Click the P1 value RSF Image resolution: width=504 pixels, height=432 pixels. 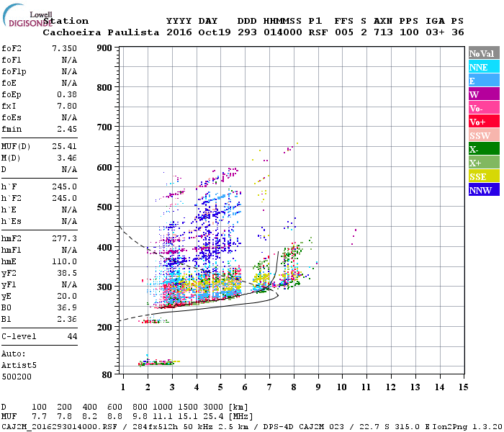pyautogui.click(x=318, y=32)
